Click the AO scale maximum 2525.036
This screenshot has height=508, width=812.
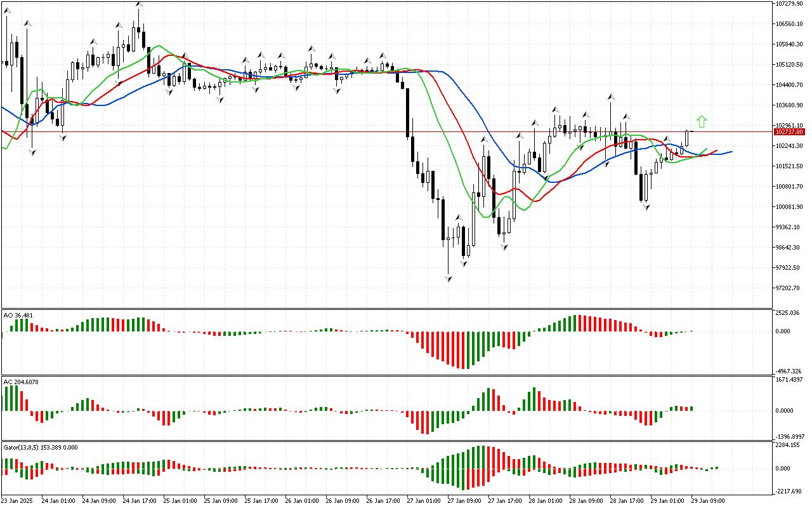pyautogui.click(x=788, y=313)
